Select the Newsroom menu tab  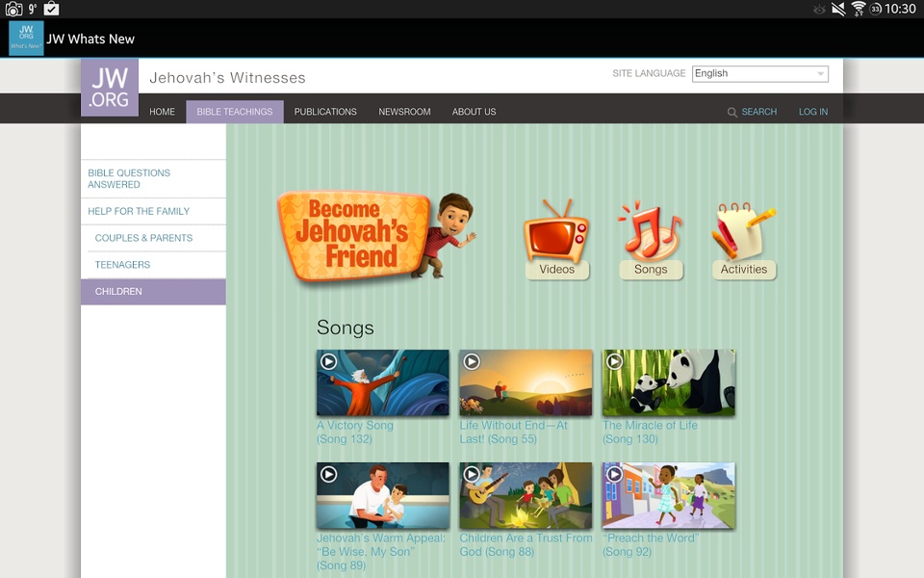404,112
